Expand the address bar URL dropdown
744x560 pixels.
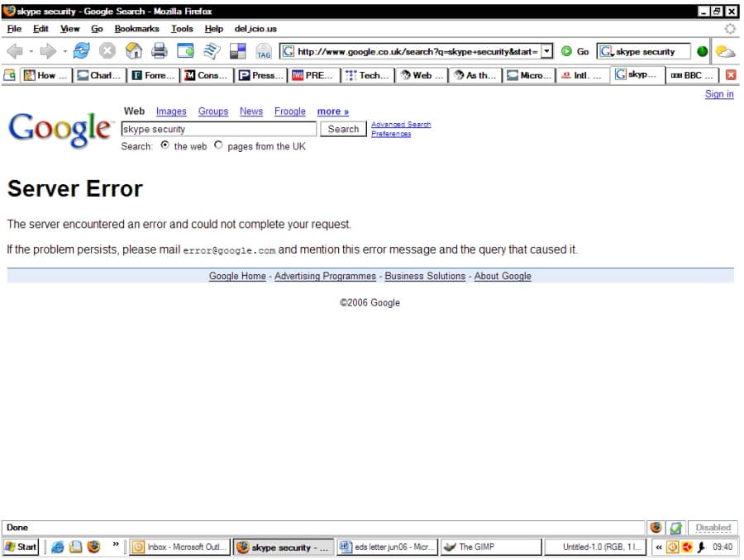tap(547, 51)
